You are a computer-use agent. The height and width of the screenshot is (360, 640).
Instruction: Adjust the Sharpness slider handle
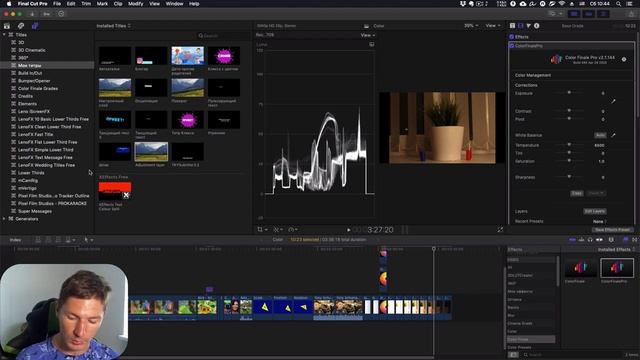569,177
